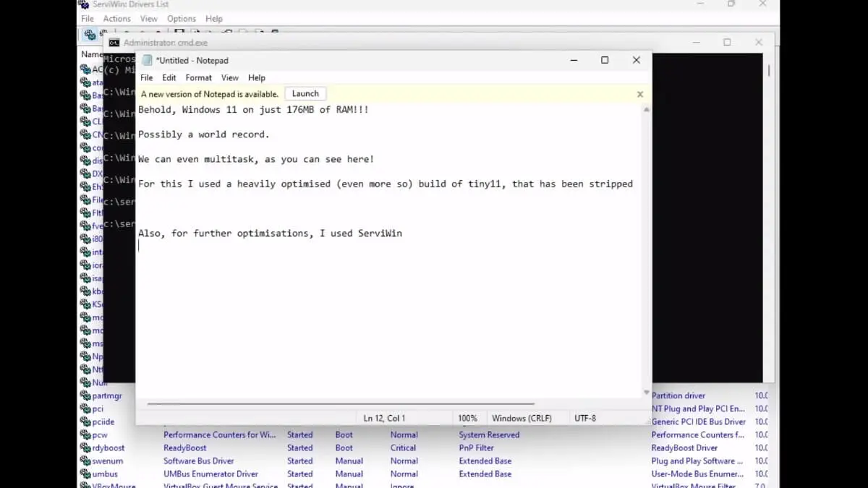Open Notepad's Format menu

tap(198, 78)
